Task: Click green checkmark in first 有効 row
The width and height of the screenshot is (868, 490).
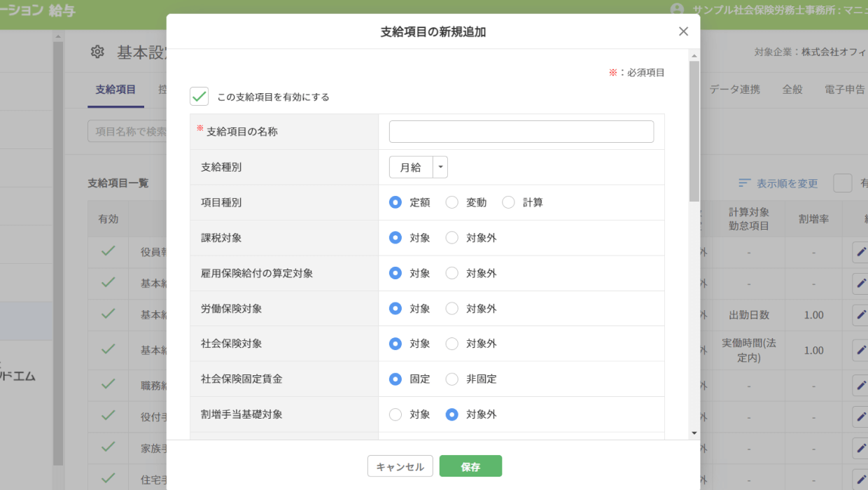Action: point(108,251)
